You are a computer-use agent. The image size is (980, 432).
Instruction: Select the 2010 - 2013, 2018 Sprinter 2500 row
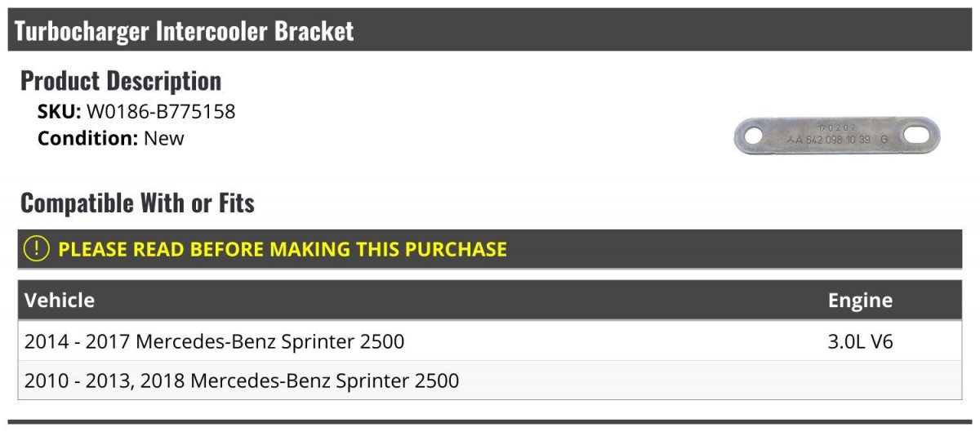pos(490,380)
